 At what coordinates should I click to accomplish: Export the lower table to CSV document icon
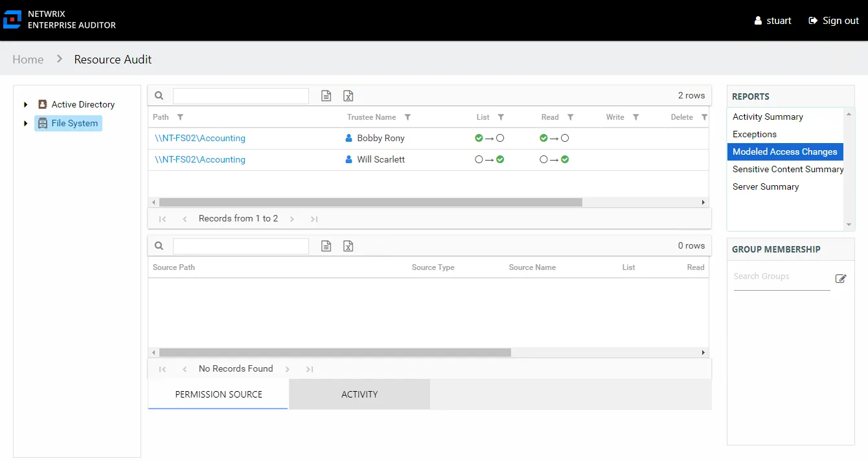[x=326, y=246]
